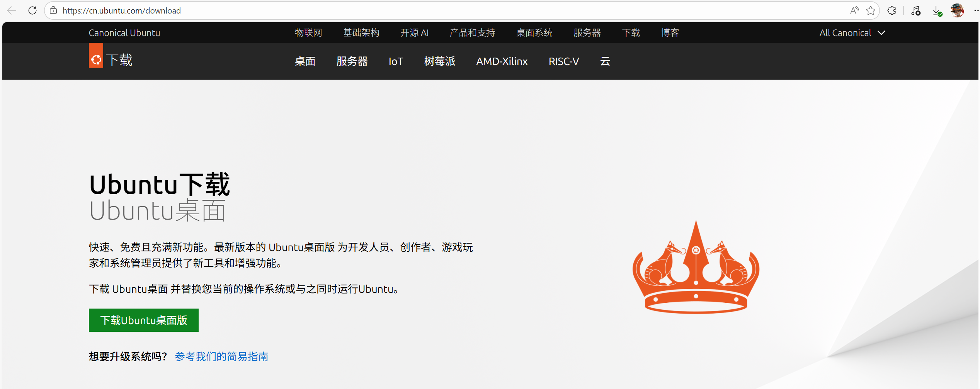
Task: Add page to favorites with star icon
Action: [871, 10]
